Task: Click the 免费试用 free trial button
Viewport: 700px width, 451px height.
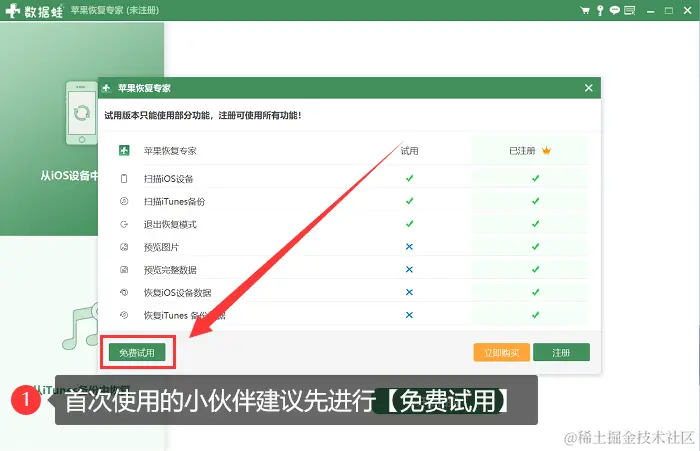Action: (x=137, y=352)
